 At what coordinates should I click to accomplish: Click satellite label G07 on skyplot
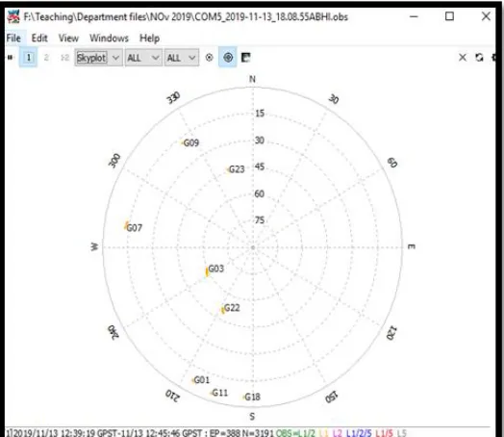[134, 228]
